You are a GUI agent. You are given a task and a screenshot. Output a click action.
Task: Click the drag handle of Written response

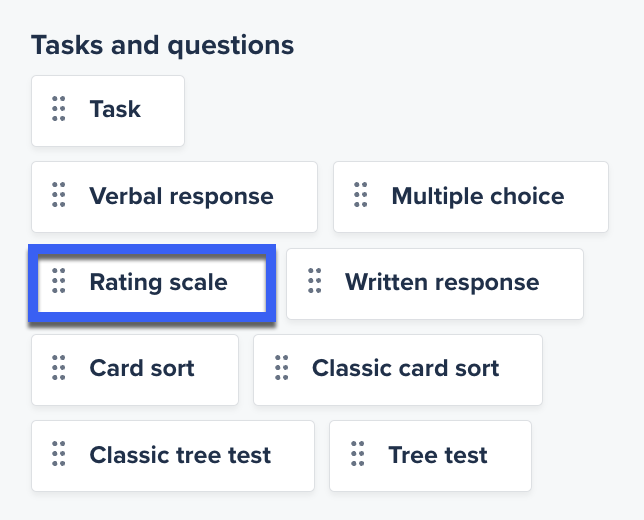(314, 282)
